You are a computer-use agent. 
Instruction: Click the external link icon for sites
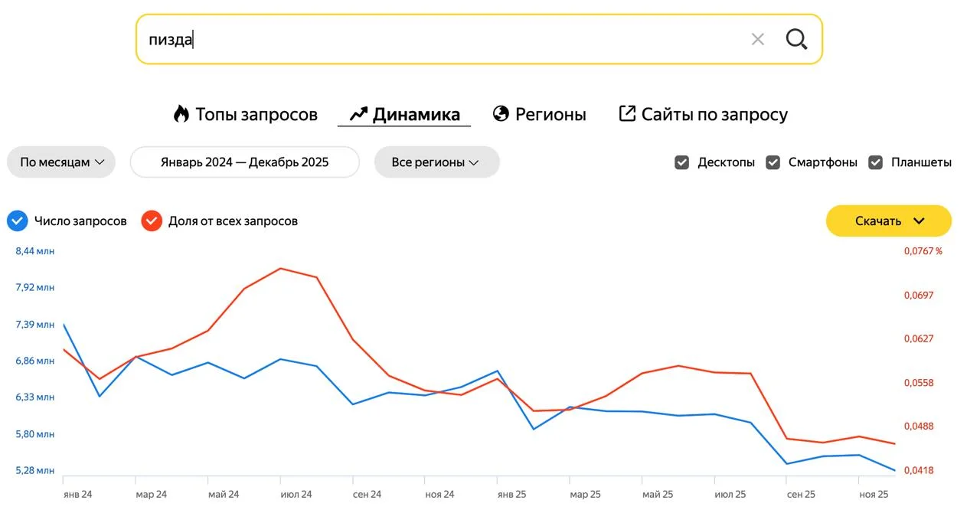627,114
